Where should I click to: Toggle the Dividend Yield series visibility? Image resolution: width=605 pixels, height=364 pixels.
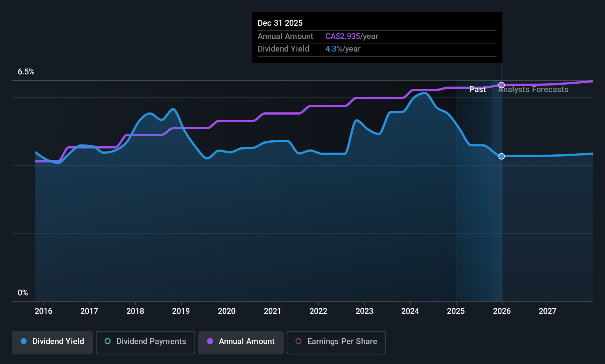tap(52, 342)
